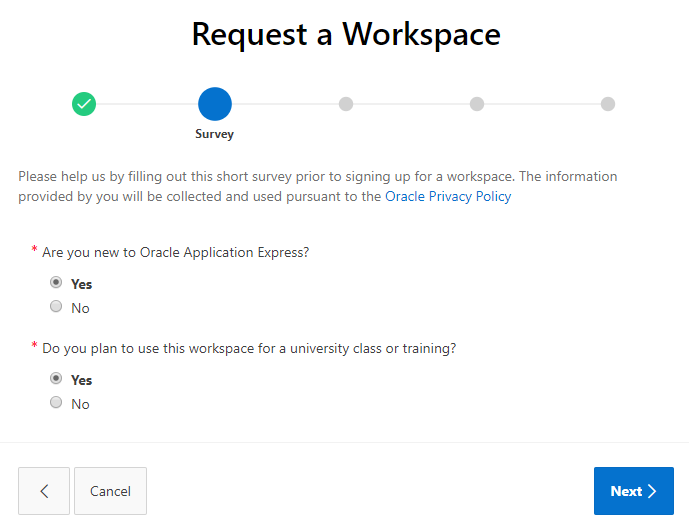Image resolution: width=689 pixels, height=523 pixels.
Task: Click the red asterisk beside the university class question
Action: click(x=35, y=347)
